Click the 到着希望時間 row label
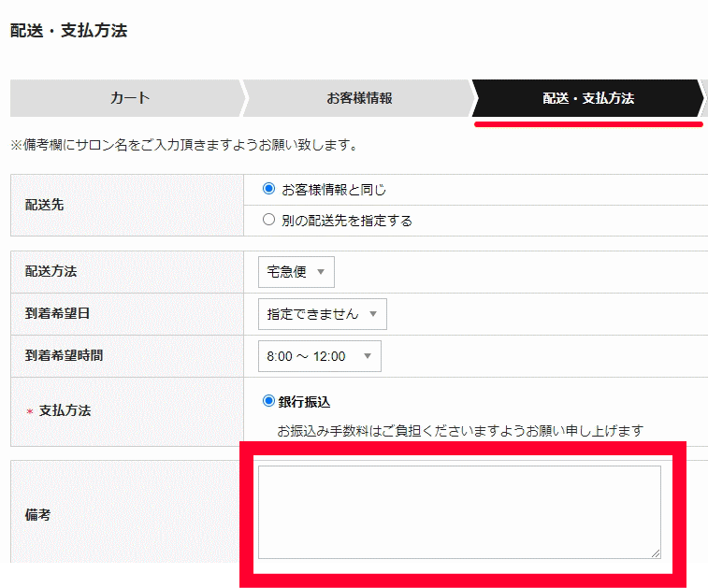Image resolution: width=708 pixels, height=588 pixels. point(64,355)
